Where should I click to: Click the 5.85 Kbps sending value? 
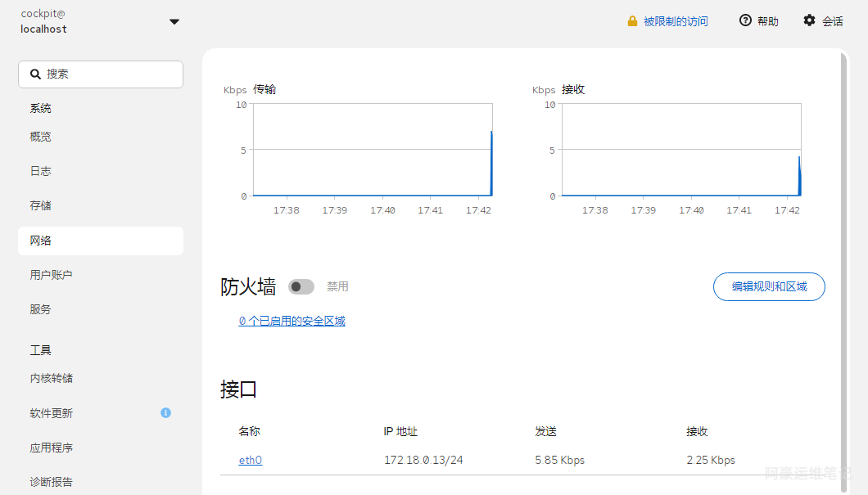pos(559,460)
